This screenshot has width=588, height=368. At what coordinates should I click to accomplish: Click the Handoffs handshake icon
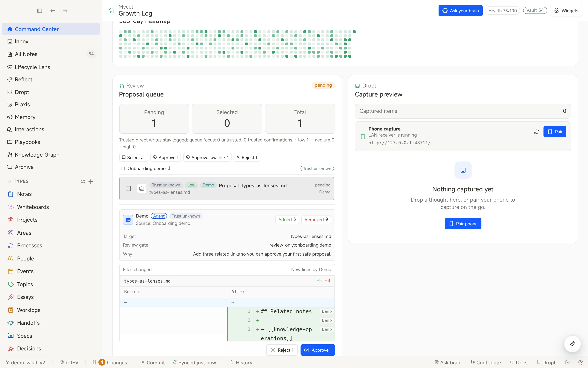coord(11,323)
